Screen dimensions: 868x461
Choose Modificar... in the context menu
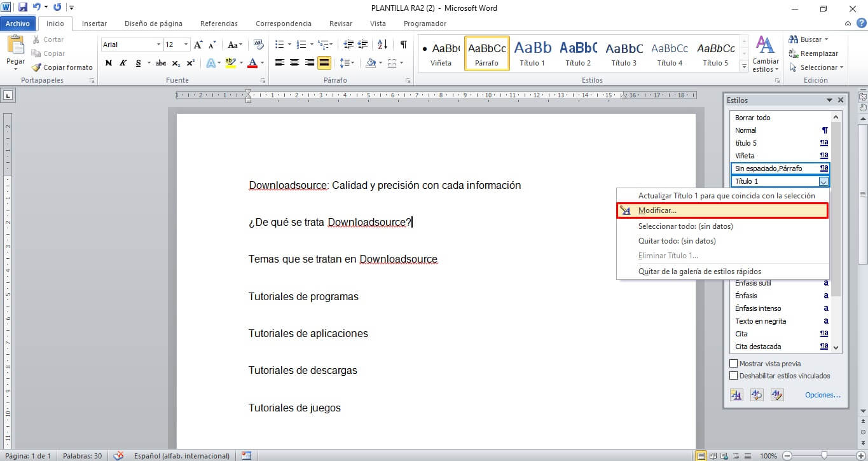[x=722, y=210]
